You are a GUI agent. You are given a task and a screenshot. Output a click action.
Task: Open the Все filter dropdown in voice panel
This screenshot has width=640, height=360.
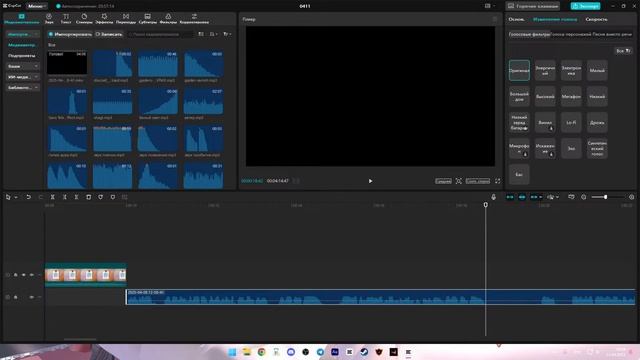[623, 51]
